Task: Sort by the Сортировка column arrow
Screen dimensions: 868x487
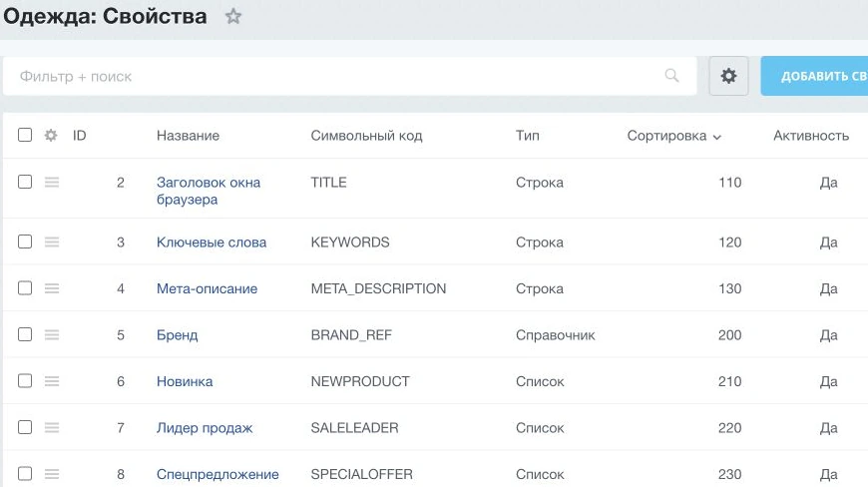Action: (717, 138)
